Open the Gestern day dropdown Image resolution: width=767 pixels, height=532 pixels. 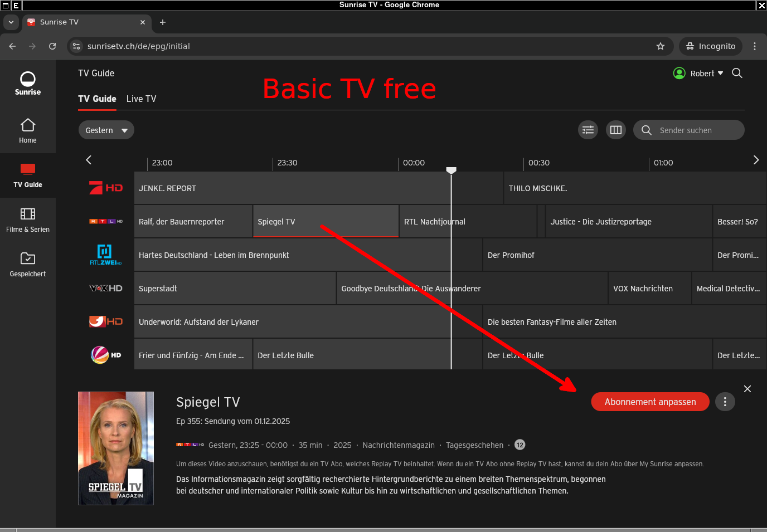click(x=106, y=130)
